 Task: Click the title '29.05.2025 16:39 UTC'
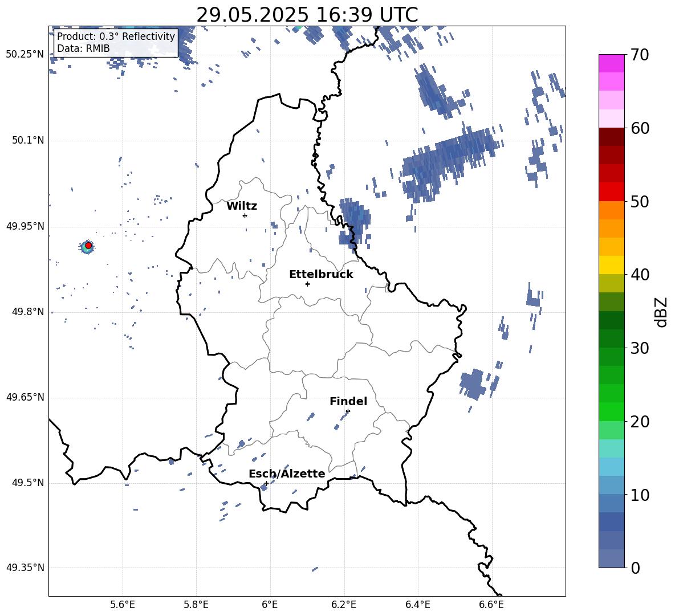(x=307, y=15)
